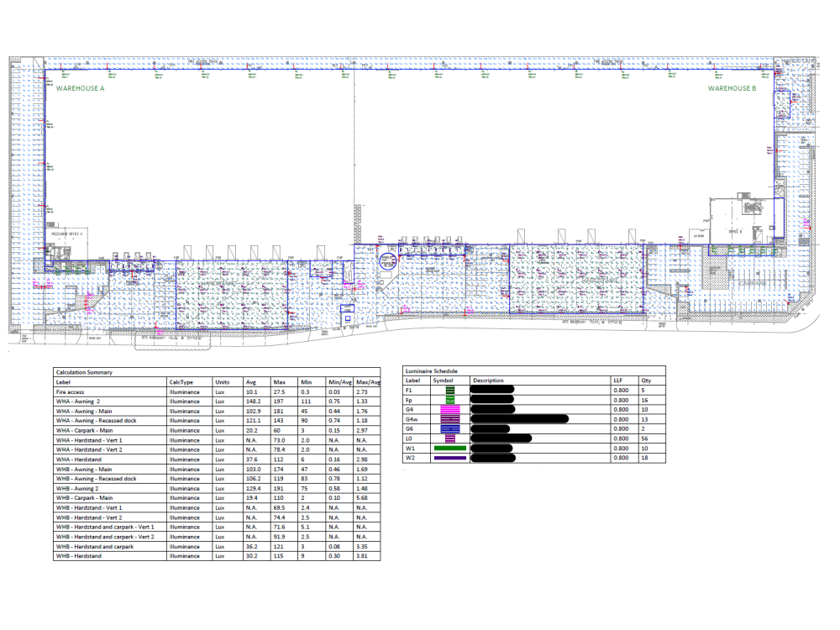Select the Fire access row label
Screen dimensions: 840x630
coord(70,392)
